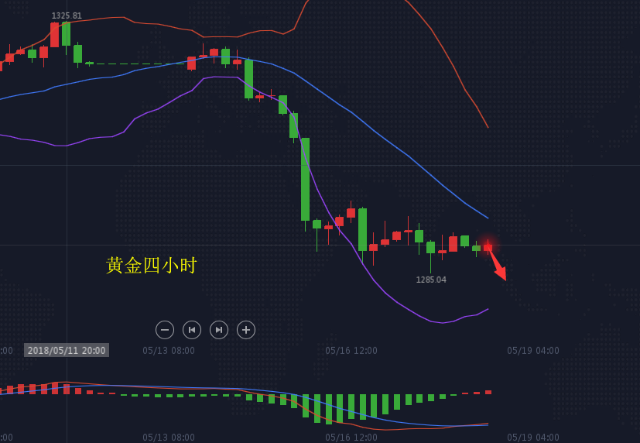This screenshot has height=443, width=640.
Task: Click the red candlestick at 1325.81 peak
Action: 55,35
